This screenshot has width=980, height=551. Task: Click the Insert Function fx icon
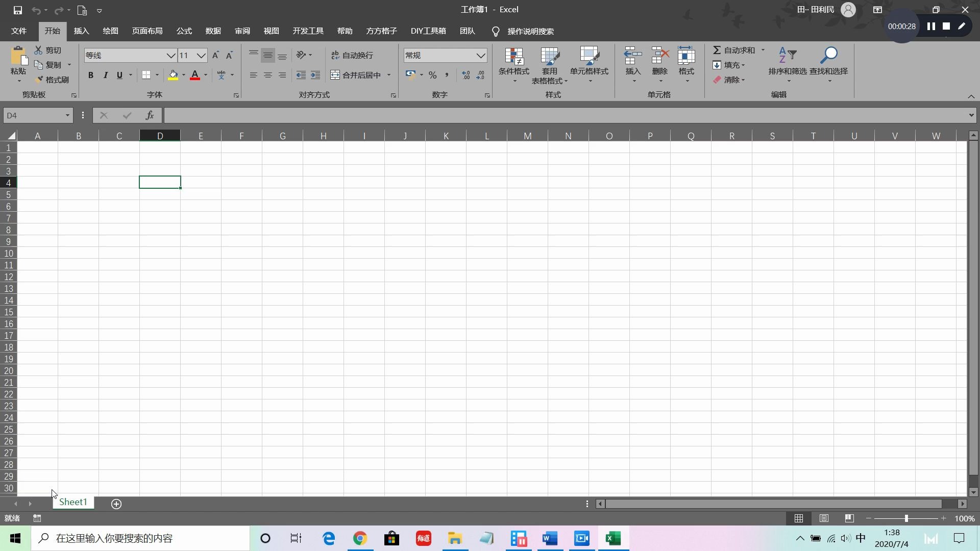point(150,115)
